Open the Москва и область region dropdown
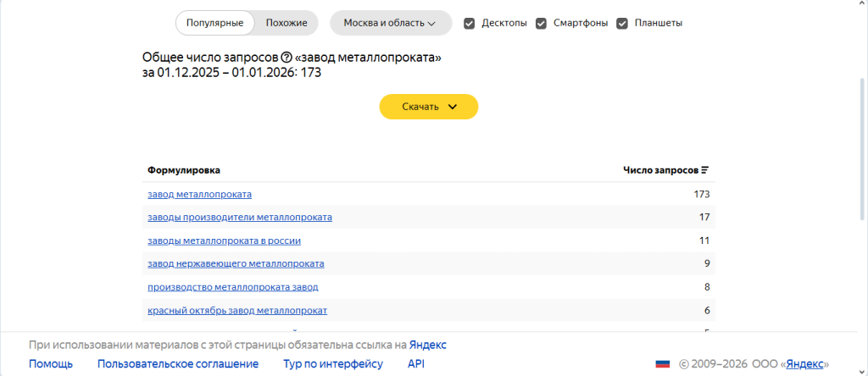This screenshot has height=376, width=868. [x=390, y=23]
